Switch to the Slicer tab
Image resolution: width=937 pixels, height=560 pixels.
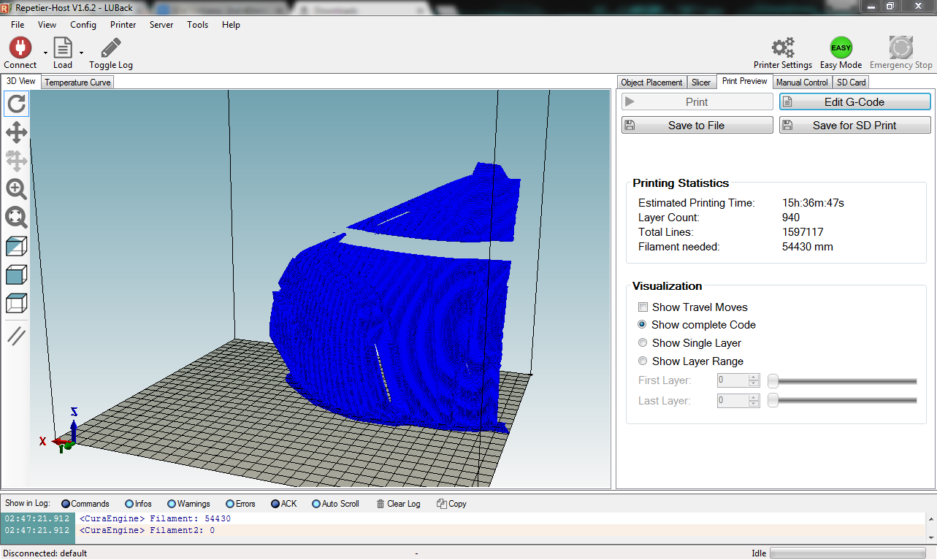coord(701,83)
